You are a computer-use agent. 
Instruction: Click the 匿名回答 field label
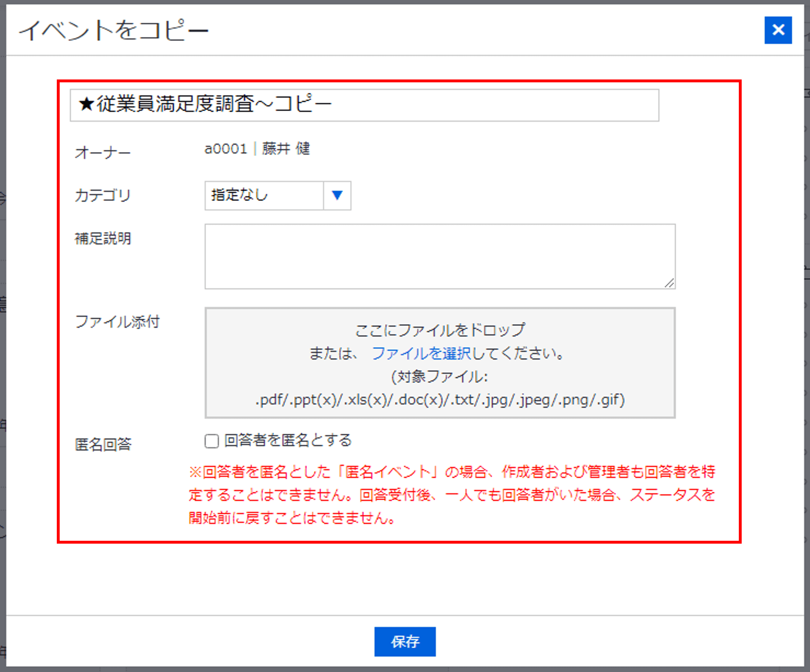point(103,444)
